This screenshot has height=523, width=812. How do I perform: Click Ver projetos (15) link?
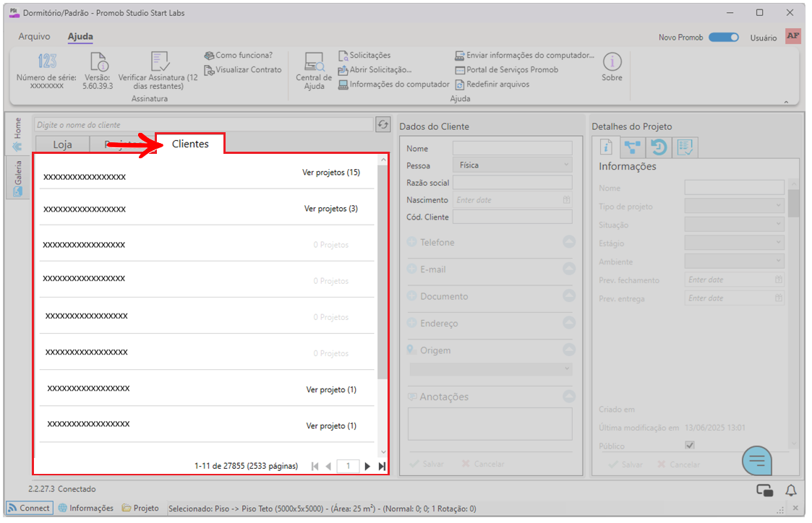pyautogui.click(x=331, y=172)
